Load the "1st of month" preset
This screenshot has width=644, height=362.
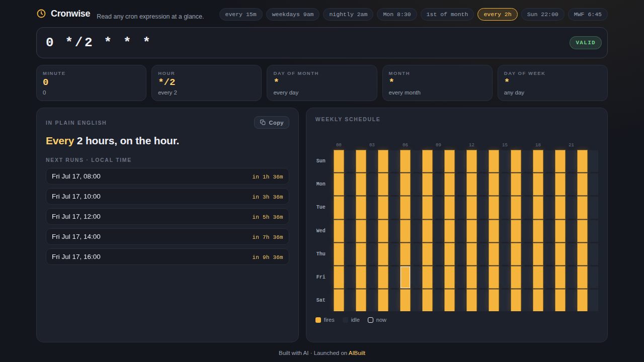pyautogui.click(x=447, y=14)
